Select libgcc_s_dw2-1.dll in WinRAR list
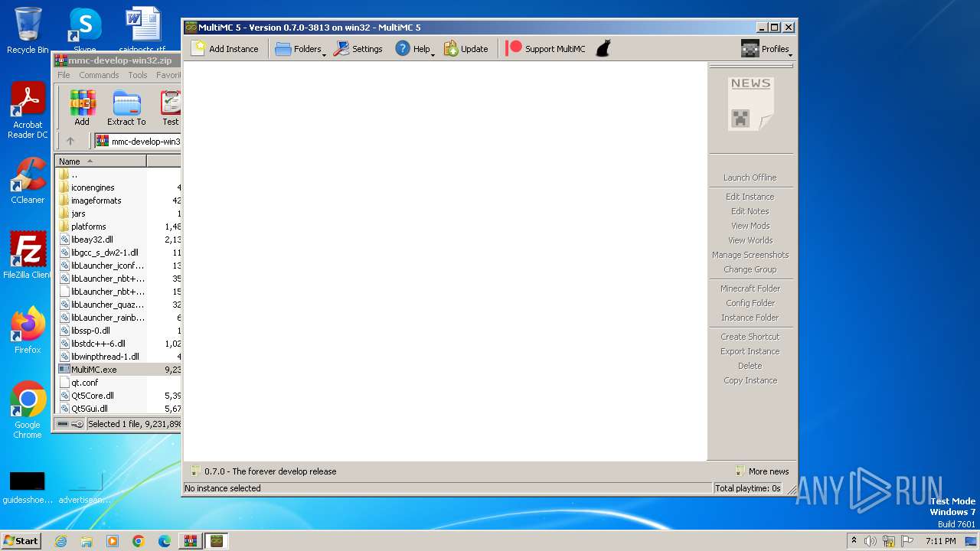The image size is (980, 551). pyautogui.click(x=105, y=253)
